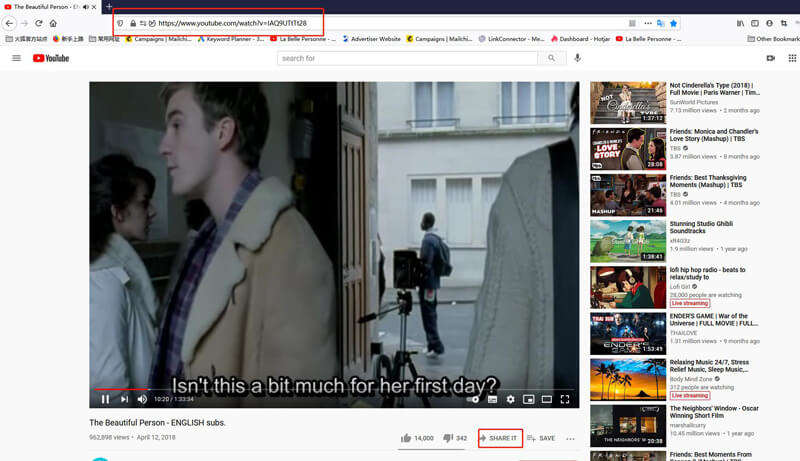Image resolution: width=800 pixels, height=461 pixels.
Task: Open reader view icon in address bar
Action: click(x=632, y=23)
